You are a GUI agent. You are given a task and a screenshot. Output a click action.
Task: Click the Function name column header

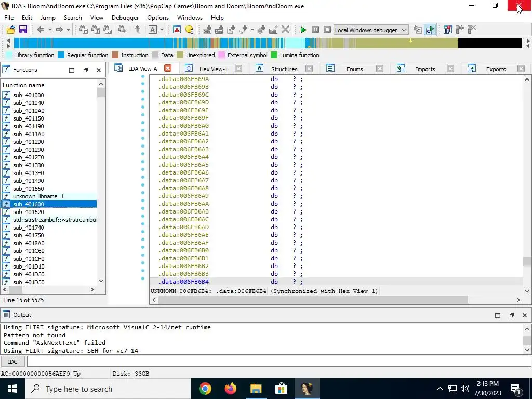coord(49,85)
